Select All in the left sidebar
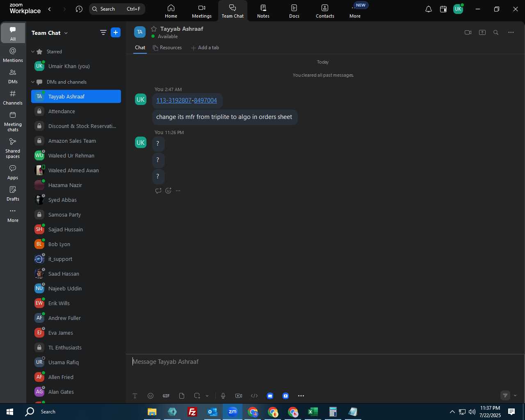 pyautogui.click(x=13, y=33)
